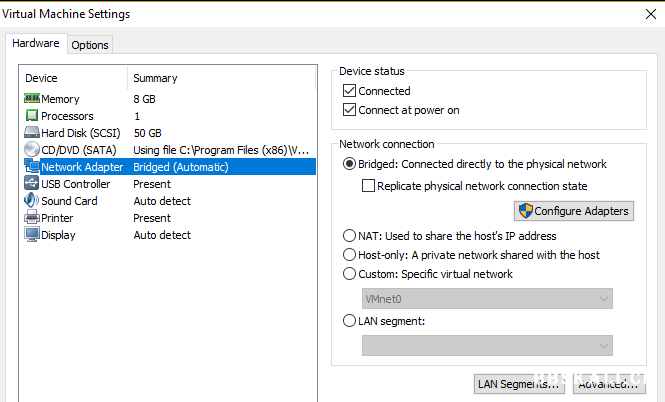Screen dimensions: 665x402
Task: Enable Replicate physical network connection state
Action: coord(368,186)
